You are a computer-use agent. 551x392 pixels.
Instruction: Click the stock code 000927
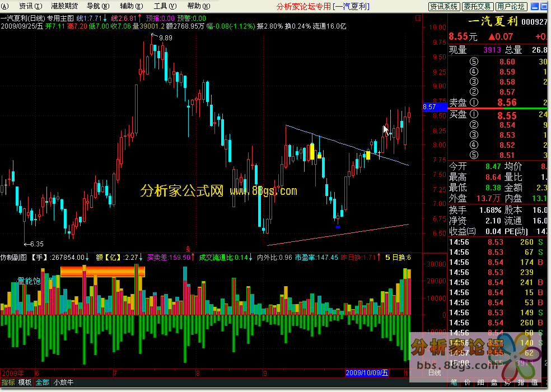[x=535, y=22]
